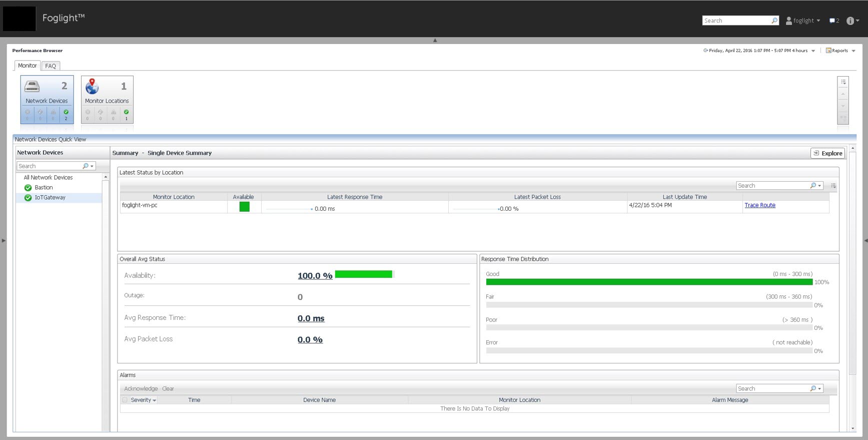Click the quick view vertical scrollbar
Screen dimensions: 868x440
[x=852, y=263]
